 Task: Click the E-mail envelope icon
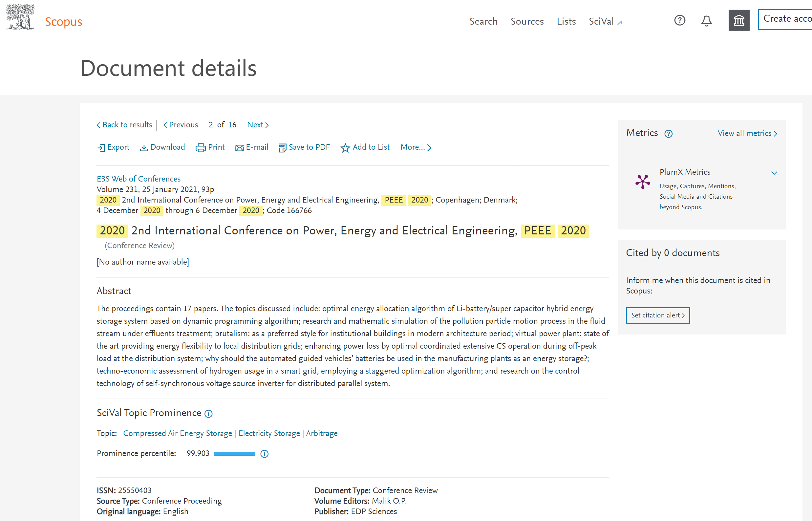click(x=240, y=148)
